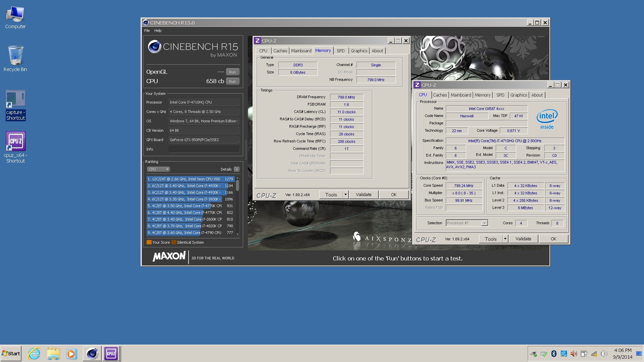Screen dimensions: 644x362
Task: Open the battery power tray icon
Action: tap(584, 354)
